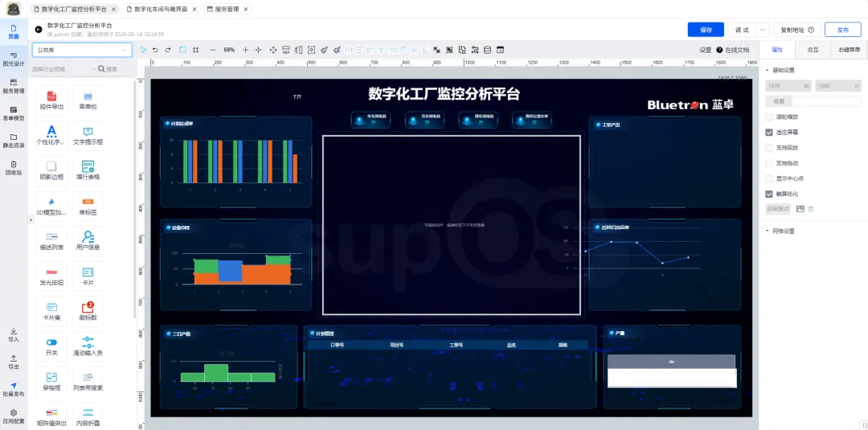Click the 保存 save button
Viewport: 868px width, 430px height.
[x=706, y=30]
